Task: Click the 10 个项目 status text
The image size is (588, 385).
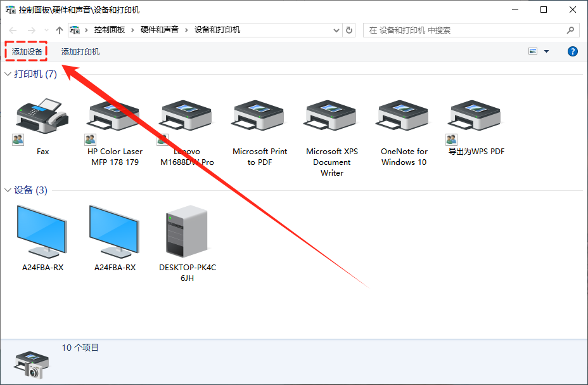Action: point(80,348)
